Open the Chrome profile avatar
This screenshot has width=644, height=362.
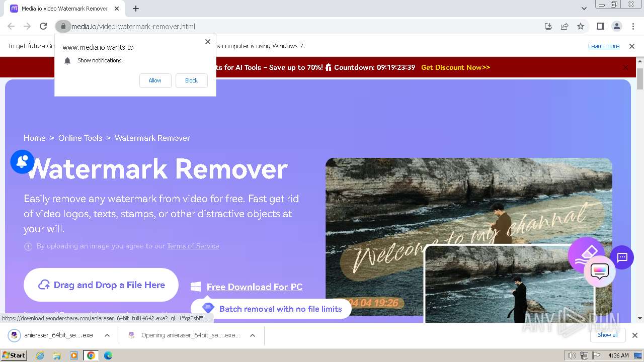(x=616, y=27)
